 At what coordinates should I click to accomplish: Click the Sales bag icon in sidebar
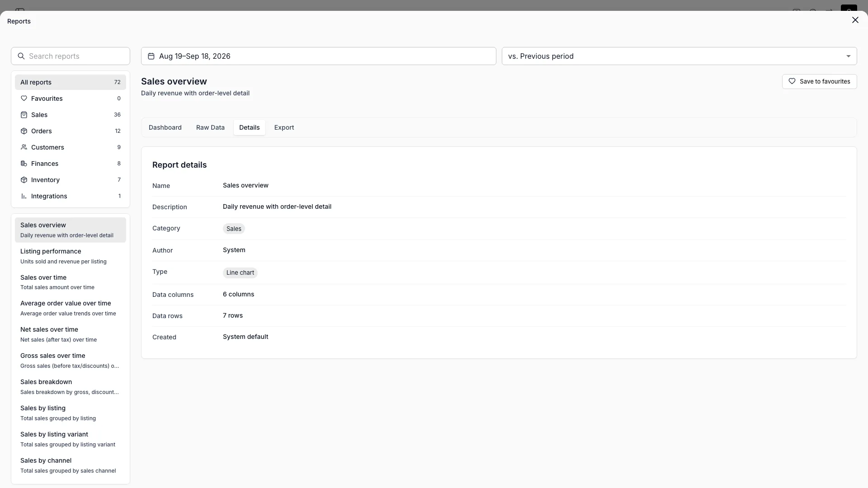click(24, 115)
